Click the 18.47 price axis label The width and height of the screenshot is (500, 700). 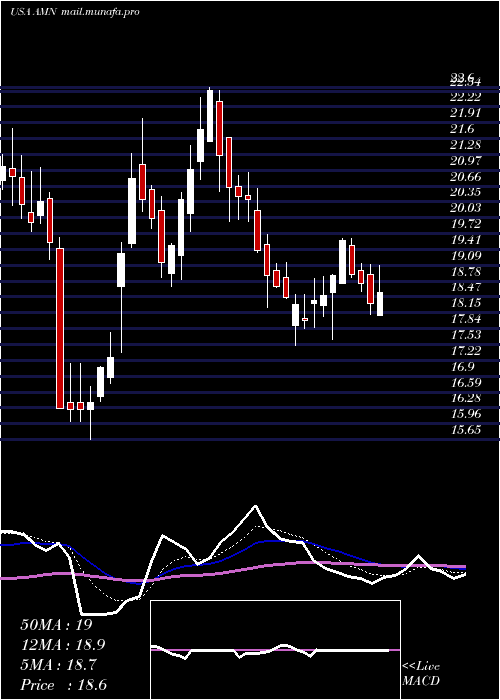pyautogui.click(x=465, y=288)
